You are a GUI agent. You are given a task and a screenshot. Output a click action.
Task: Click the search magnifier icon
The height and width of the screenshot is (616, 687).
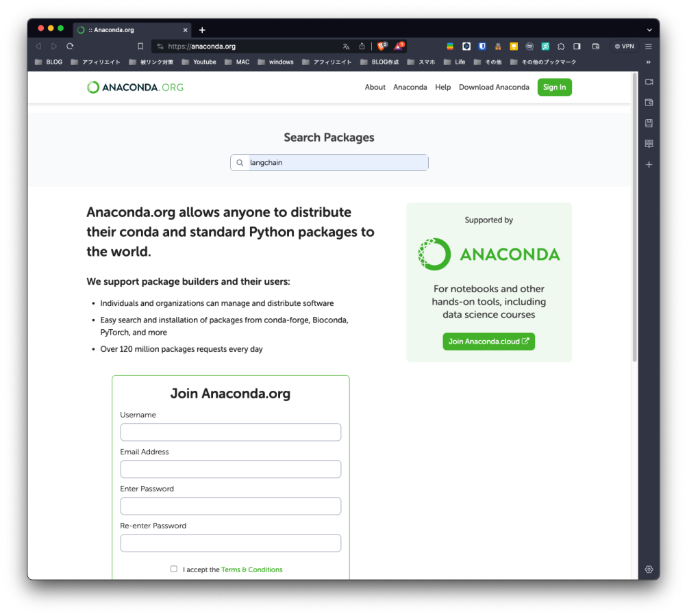tap(240, 162)
